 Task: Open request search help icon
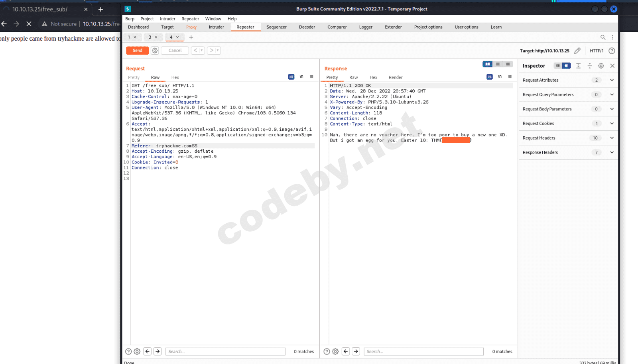(128, 351)
